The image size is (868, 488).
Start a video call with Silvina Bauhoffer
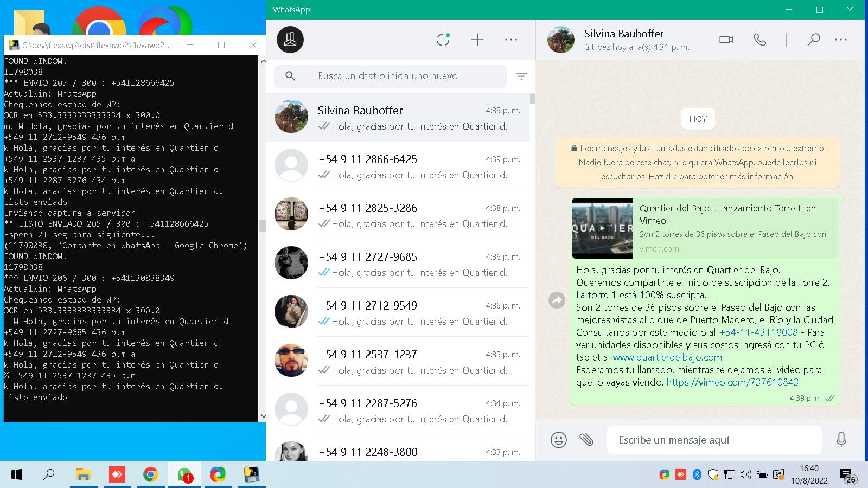(726, 40)
